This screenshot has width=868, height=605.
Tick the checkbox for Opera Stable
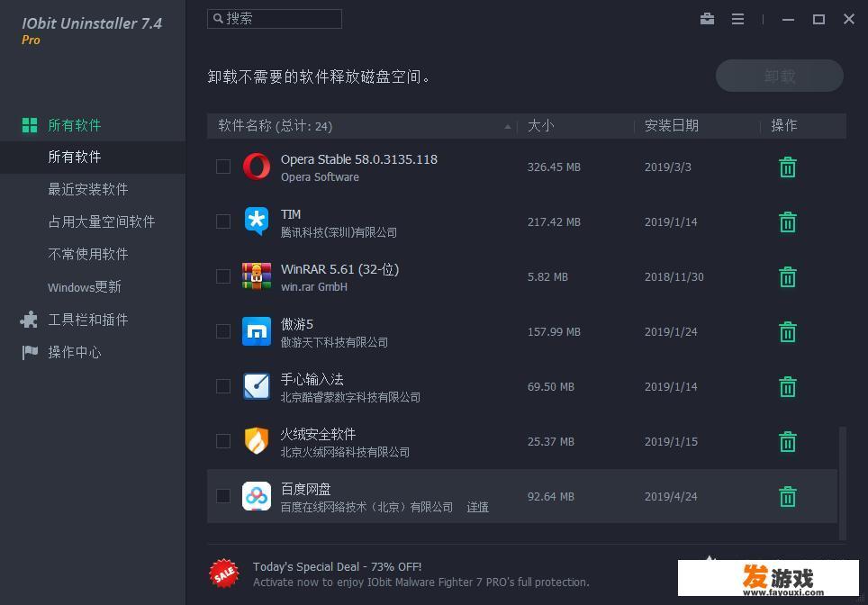click(223, 167)
